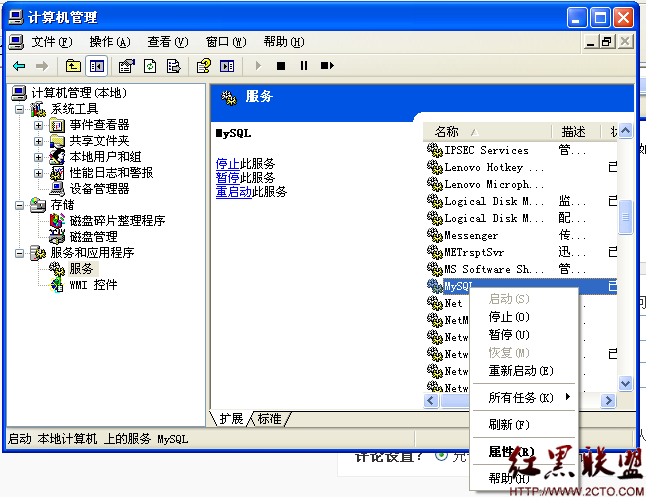Viewport: 646px width, 497px height.
Task: Open 磁盘管理 in the tree
Action: coord(94,237)
